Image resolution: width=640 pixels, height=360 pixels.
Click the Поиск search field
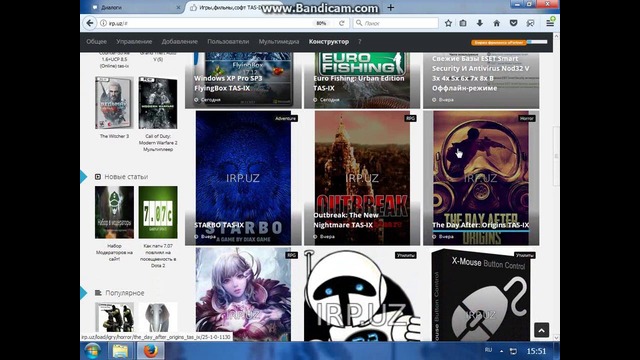(396, 23)
